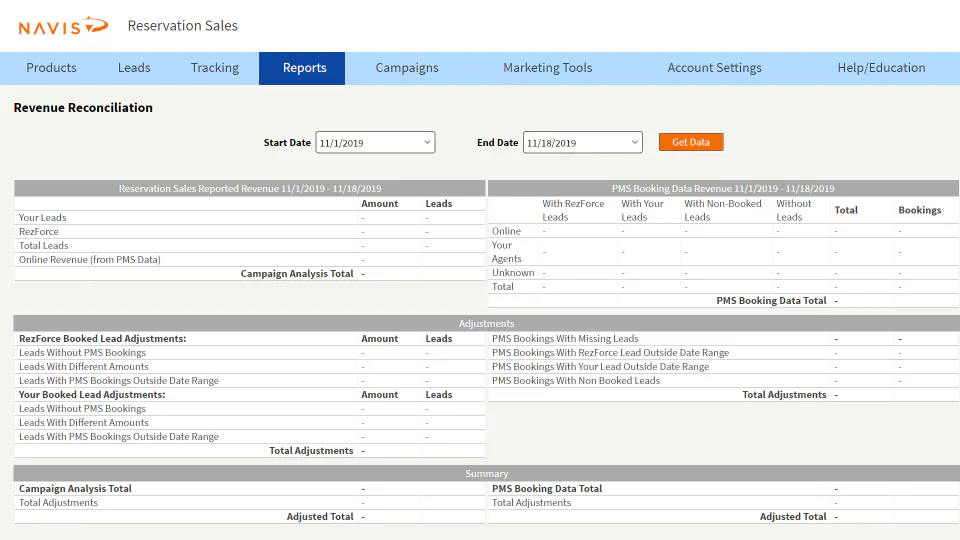
Task: Expand the End Date dropdown arrow
Action: pos(635,142)
